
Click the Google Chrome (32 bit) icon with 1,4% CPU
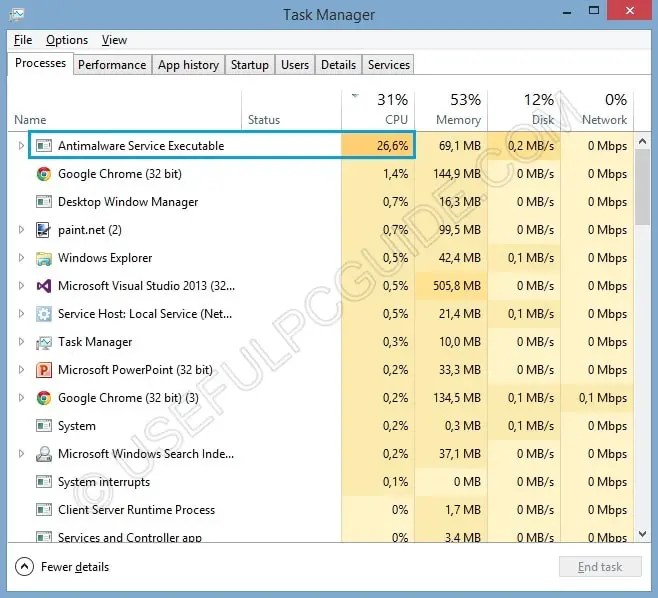[x=44, y=174]
